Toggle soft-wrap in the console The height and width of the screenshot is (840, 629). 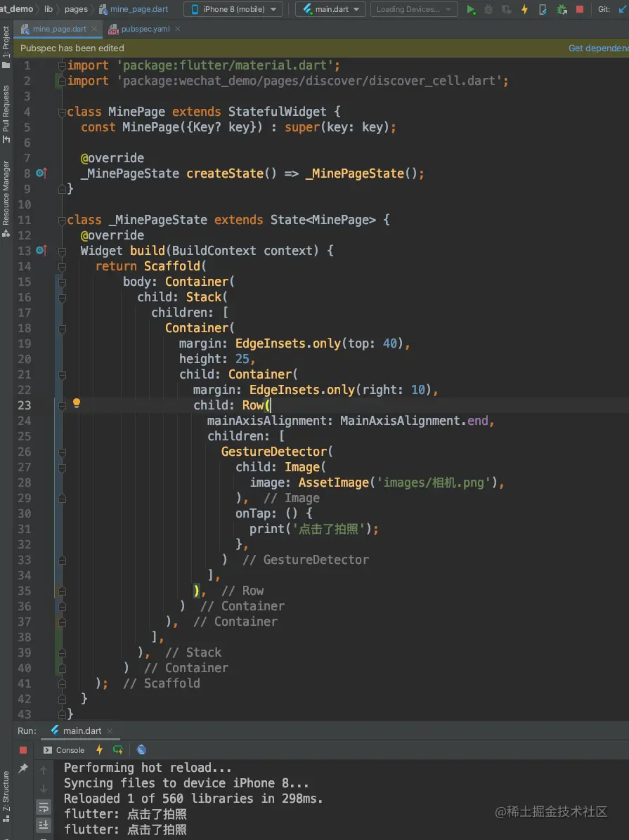point(44,807)
